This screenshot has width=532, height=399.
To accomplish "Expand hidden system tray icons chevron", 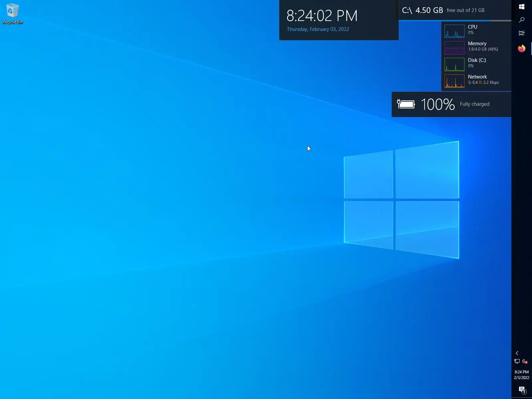I will (517, 353).
